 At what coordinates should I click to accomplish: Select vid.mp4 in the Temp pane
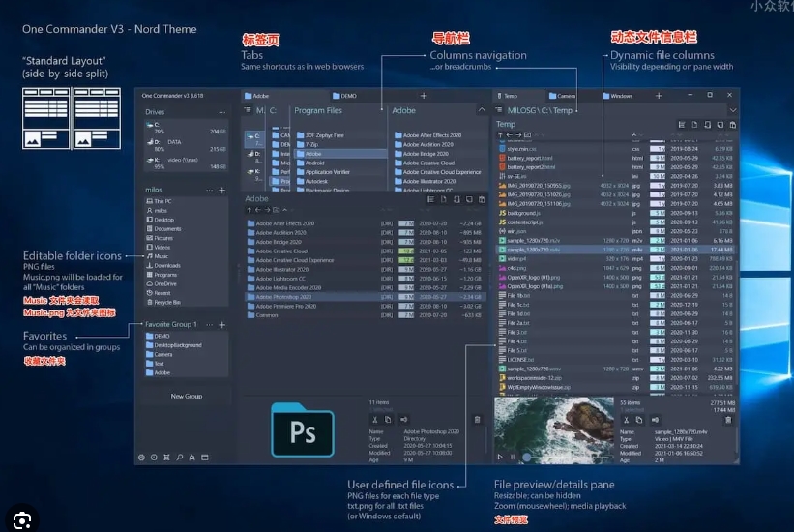point(616,259)
